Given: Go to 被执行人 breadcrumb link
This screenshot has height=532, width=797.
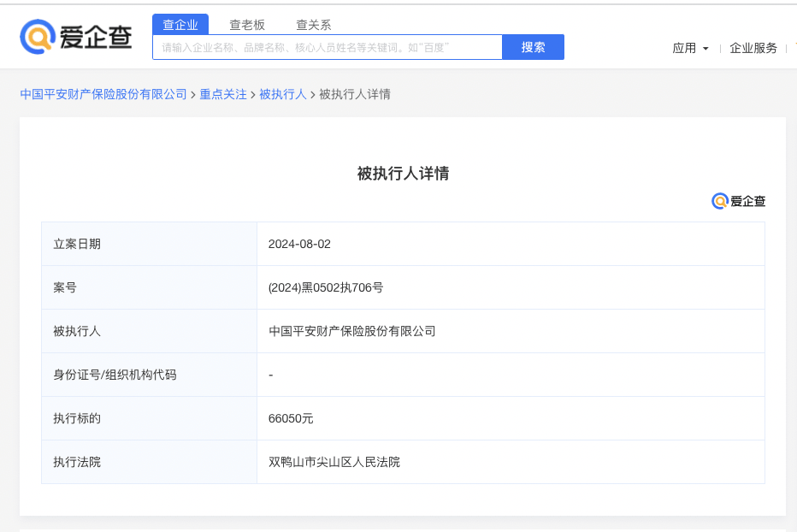Looking at the screenshot, I should point(283,94).
